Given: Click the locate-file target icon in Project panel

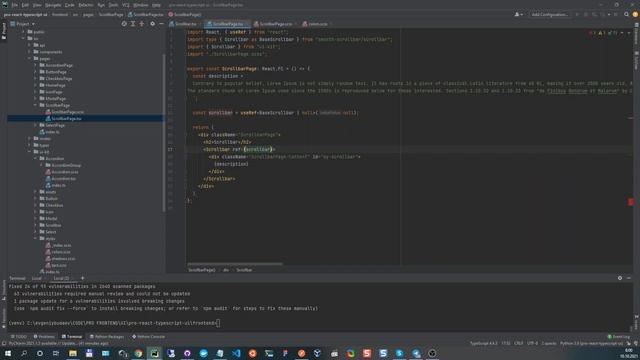Looking at the screenshot, I should click(x=124, y=24).
